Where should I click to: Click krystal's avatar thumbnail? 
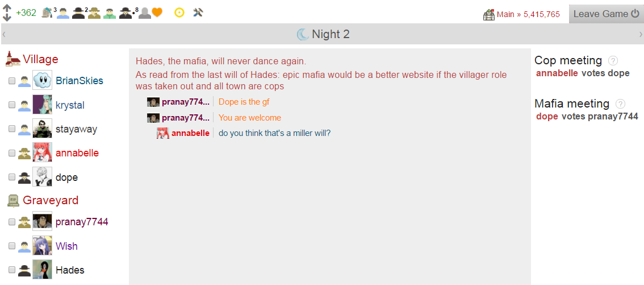[x=42, y=105]
